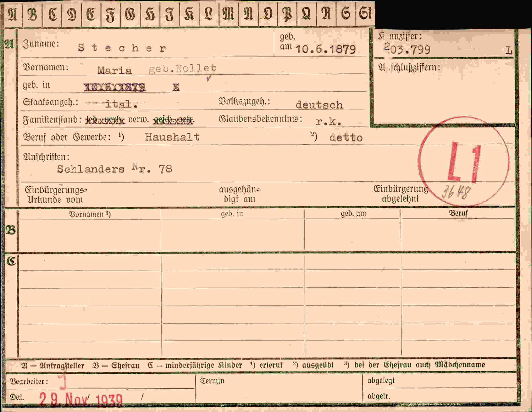This screenshot has height=412, width=532.
Task: Click the letter A index tab
Action: (13, 14)
